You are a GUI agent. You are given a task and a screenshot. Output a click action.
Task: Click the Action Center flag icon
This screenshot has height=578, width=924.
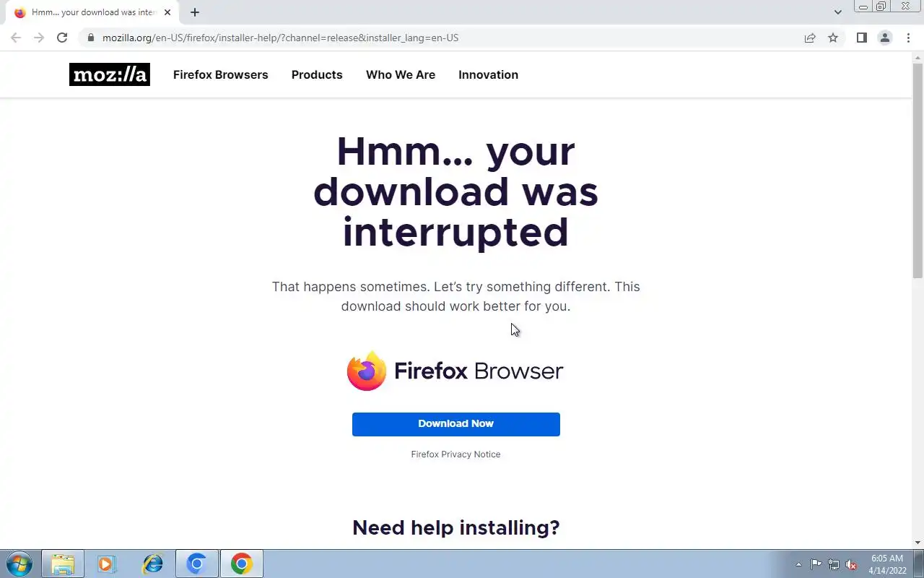[816, 564]
